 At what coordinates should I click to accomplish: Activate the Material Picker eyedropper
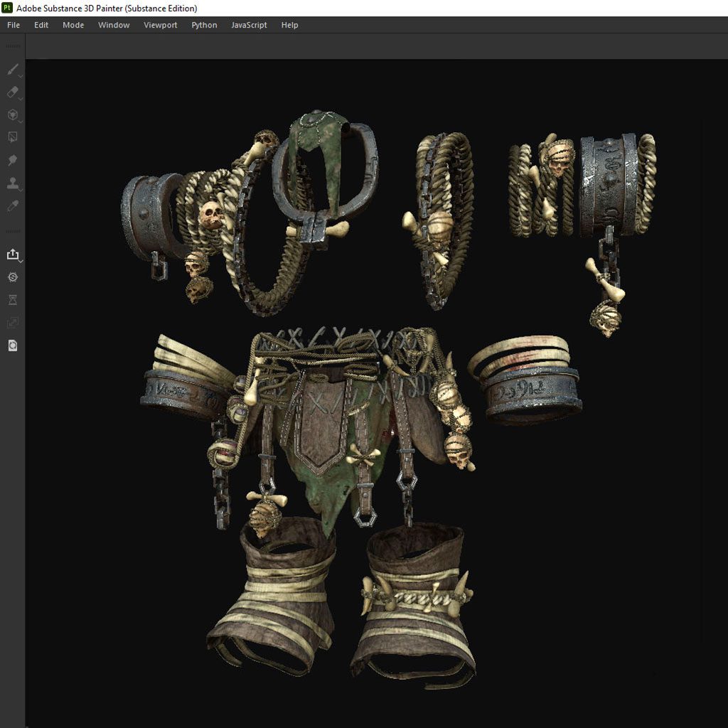[12, 205]
